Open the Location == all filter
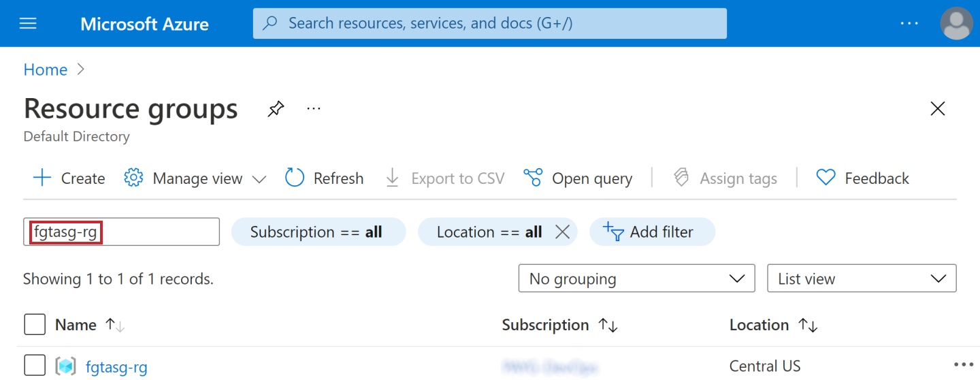This screenshot has height=380, width=980. click(x=489, y=232)
